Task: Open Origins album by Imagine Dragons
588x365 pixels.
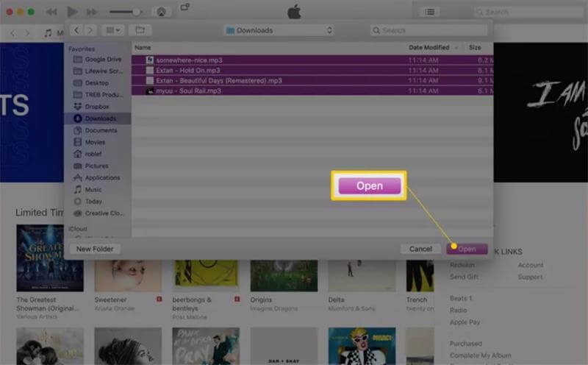Action: pyautogui.click(x=284, y=276)
